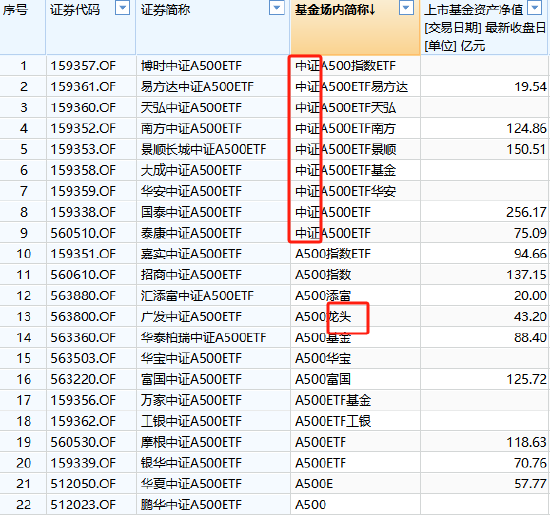Click the name 嘉实中证A500ETF

tap(191, 254)
